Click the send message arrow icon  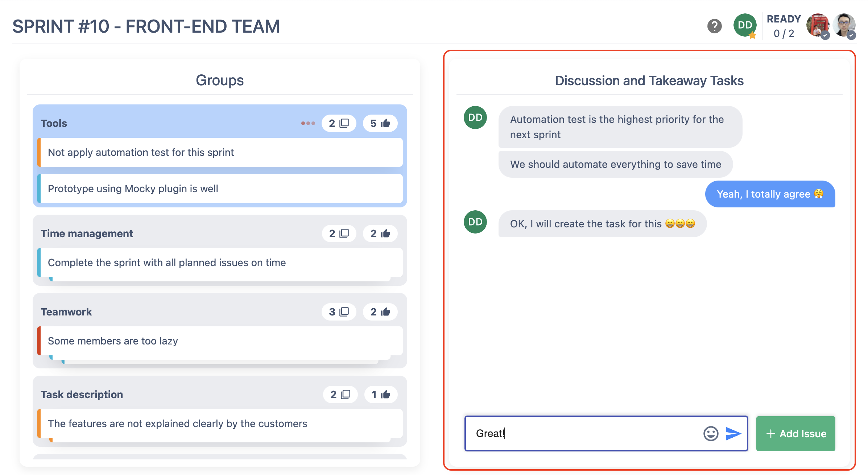click(733, 433)
